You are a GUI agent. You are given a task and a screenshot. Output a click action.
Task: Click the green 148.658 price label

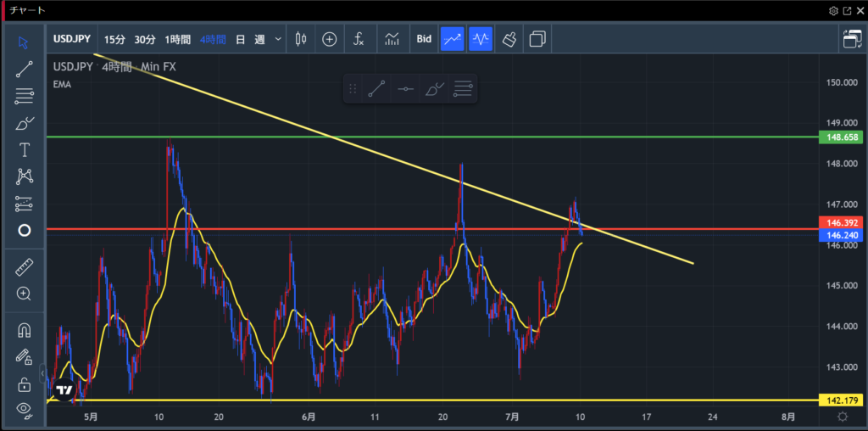tap(840, 137)
